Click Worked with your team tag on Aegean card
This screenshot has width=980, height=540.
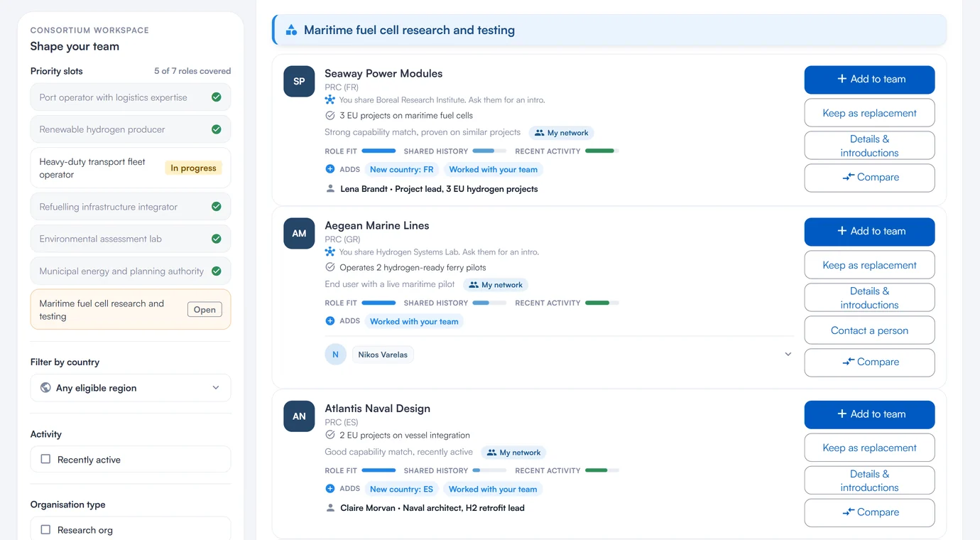coord(414,321)
